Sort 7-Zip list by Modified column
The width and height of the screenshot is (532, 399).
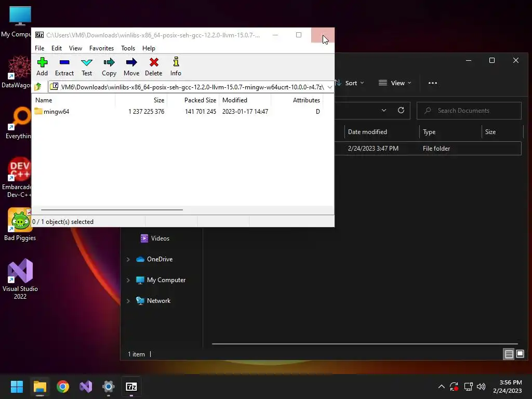pos(245,100)
